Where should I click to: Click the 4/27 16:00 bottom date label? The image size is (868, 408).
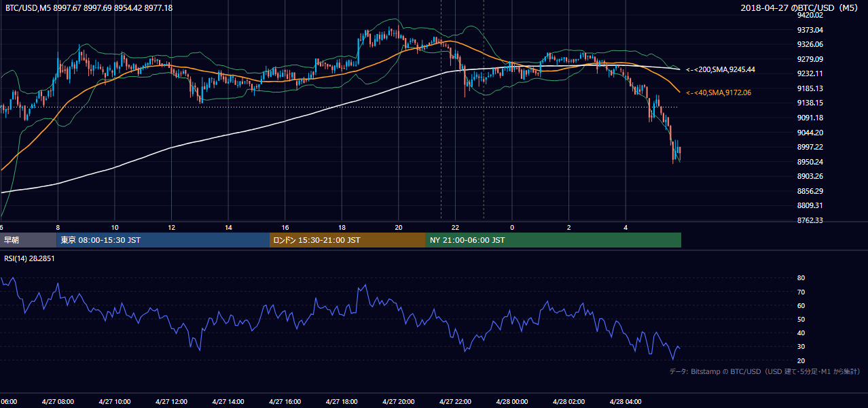[285, 401]
